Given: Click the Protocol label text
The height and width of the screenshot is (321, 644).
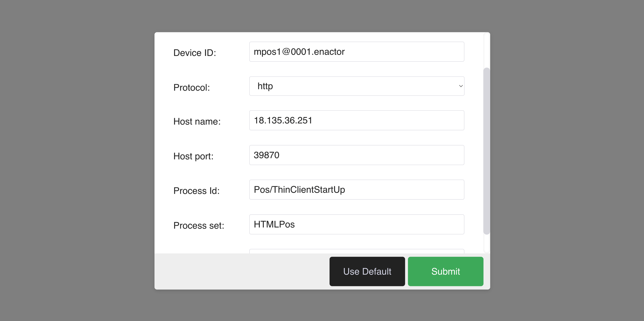Looking at the screenshot, I should [191, 88].
